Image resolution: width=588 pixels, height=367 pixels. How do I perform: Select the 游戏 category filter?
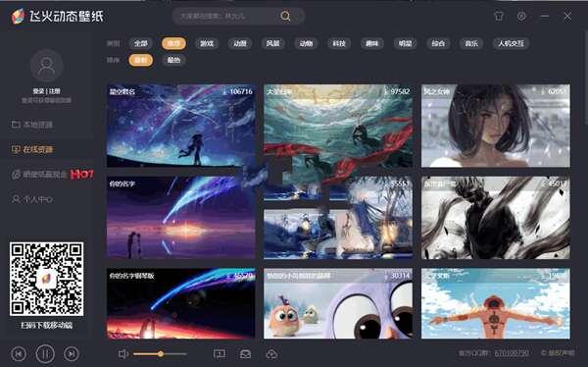[207, 43]
